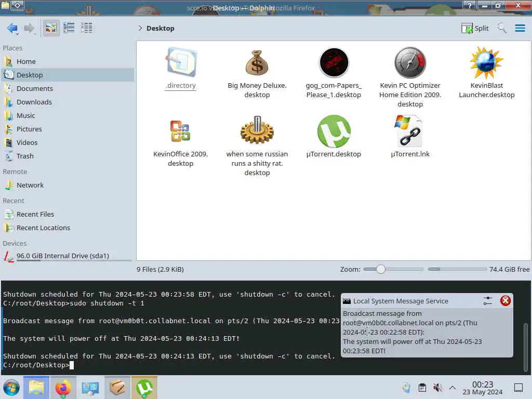Click the broadcast message notification text

(412, 332)
